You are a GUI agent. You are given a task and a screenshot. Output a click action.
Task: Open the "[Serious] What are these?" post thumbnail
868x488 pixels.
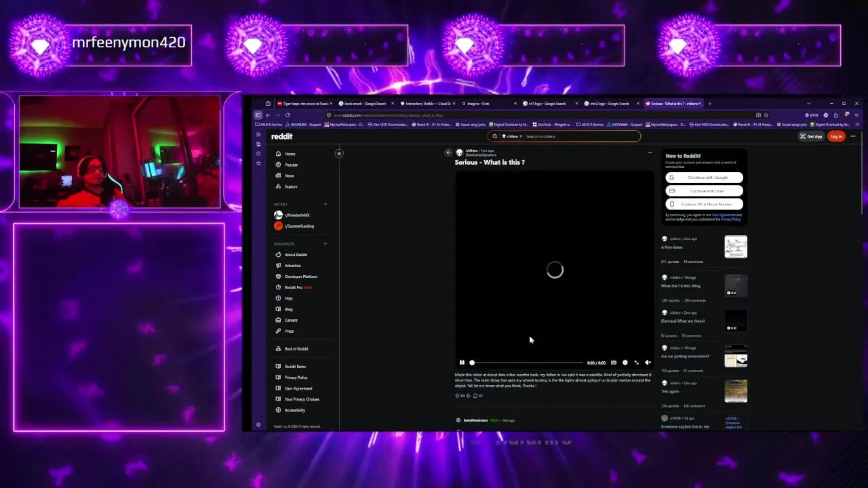(x=736, y=321)
